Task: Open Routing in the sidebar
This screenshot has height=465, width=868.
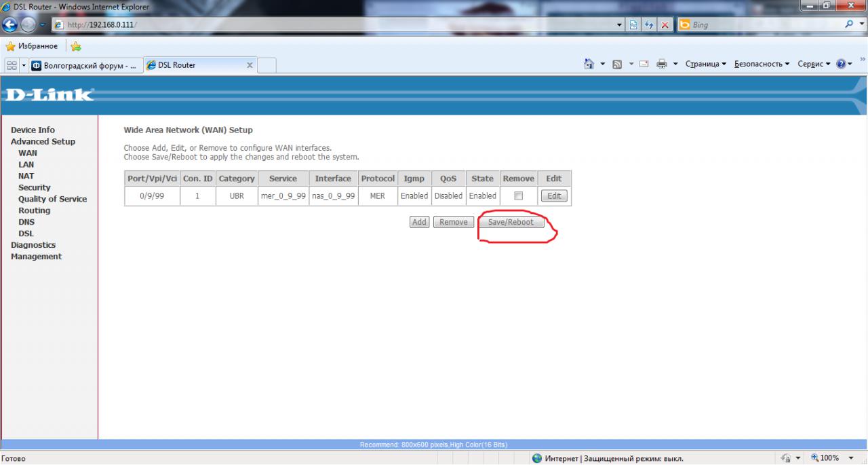Action: click(x=34, y=210)
